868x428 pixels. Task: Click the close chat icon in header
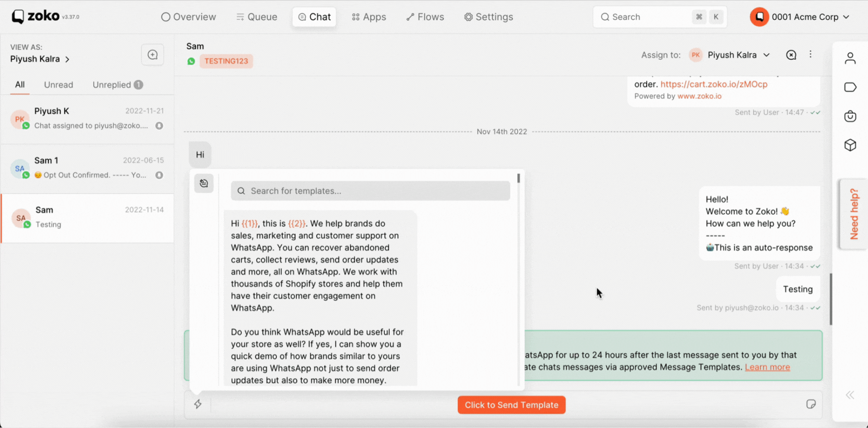tap(791, 55)
